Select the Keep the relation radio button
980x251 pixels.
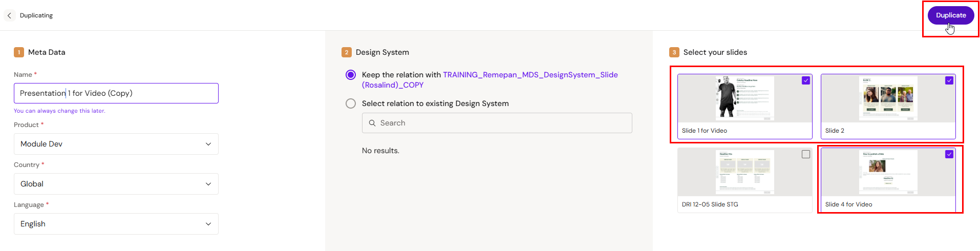351,75
